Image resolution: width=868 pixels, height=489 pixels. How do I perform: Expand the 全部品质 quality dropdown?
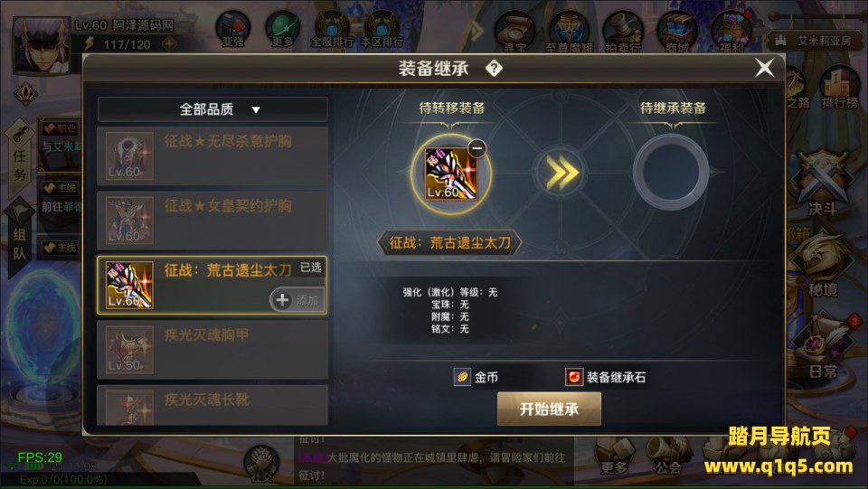click(212, 109)
